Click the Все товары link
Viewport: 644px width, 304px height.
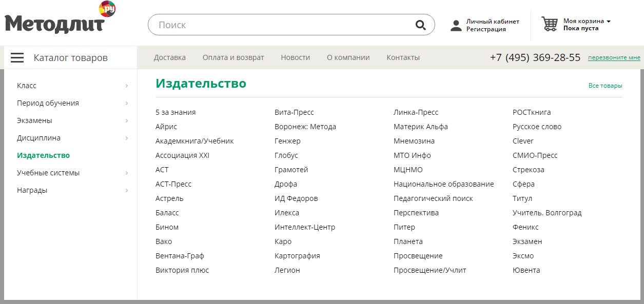coord(606,86)
